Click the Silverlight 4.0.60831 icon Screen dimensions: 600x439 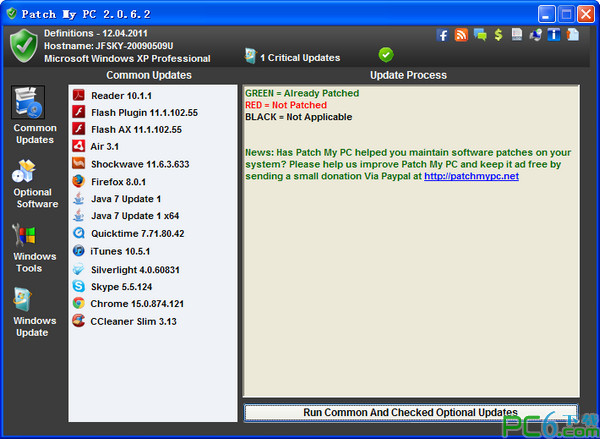click(78, 269)
